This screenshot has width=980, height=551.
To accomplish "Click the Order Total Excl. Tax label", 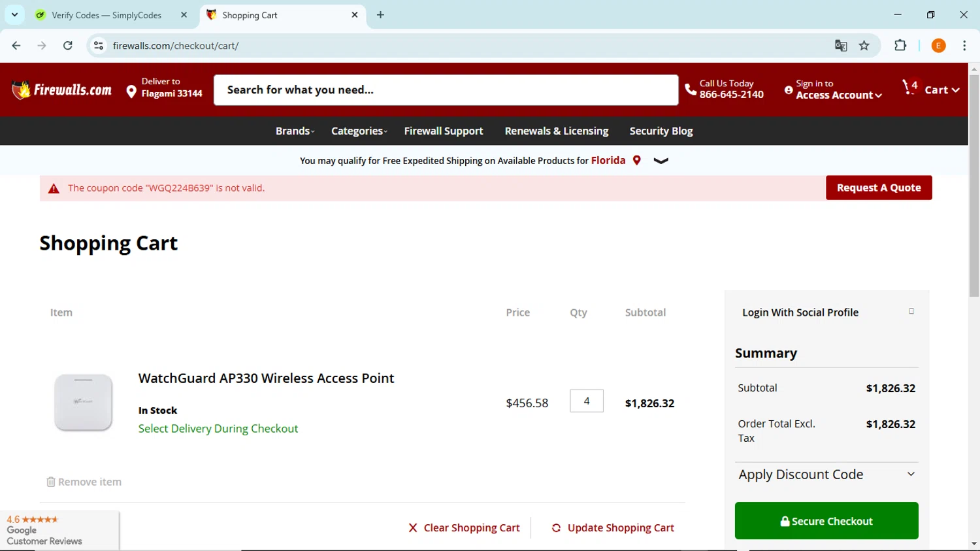I will click(776, 431).
